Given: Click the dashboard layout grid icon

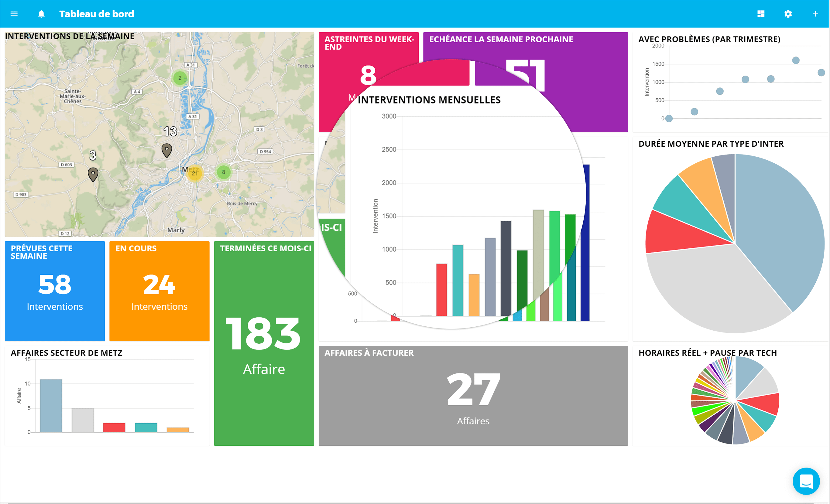Looking at the screenshot, I should tap(761, 14).
